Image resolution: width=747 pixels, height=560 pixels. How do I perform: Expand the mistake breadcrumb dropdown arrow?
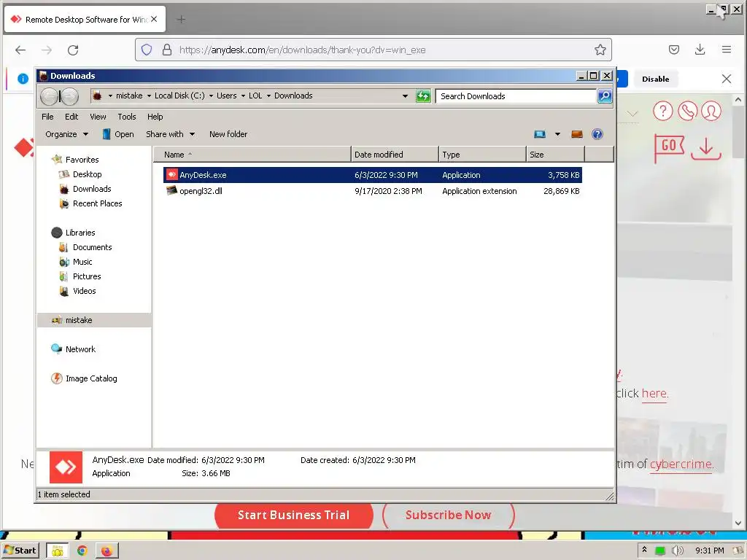click(149, 96)
